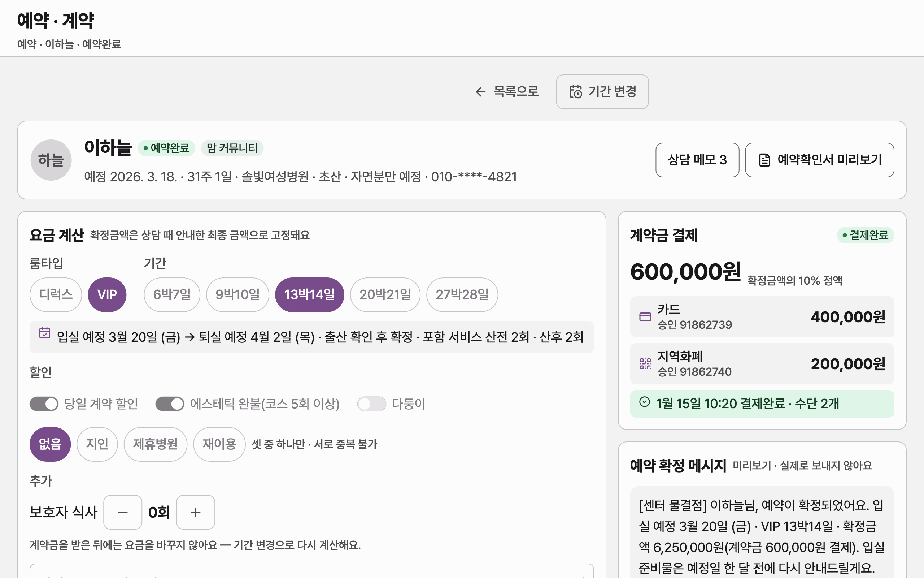This screenshot has height=578, width=924.
Task: Toggle the 에스테틱 완불 switch
Action: point(170,404)
